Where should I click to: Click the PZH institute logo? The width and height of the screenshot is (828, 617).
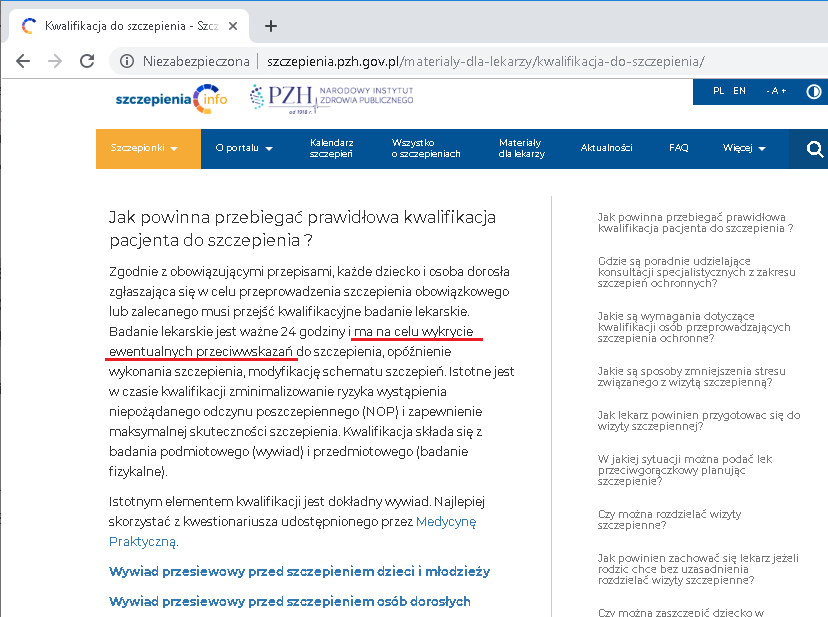point(331,99)
